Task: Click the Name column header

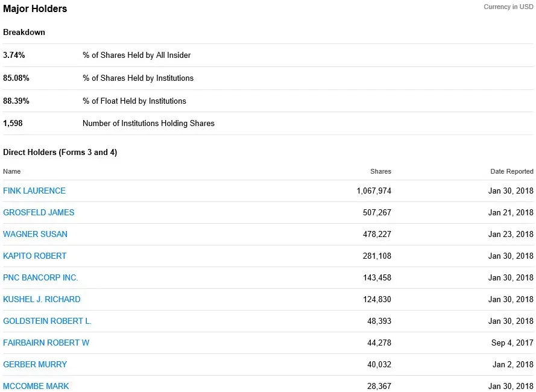Action: click(x=11, y=171)
